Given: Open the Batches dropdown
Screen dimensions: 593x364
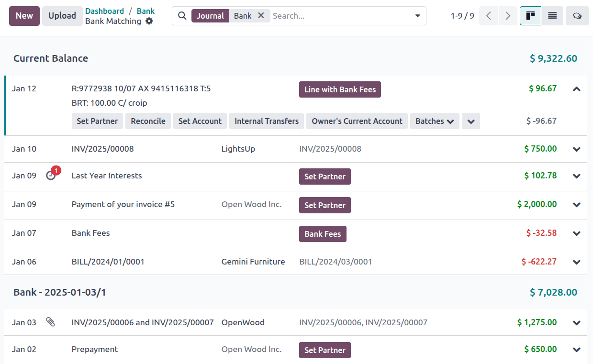Looking at the screenshot, I should [x=434, y=121].
